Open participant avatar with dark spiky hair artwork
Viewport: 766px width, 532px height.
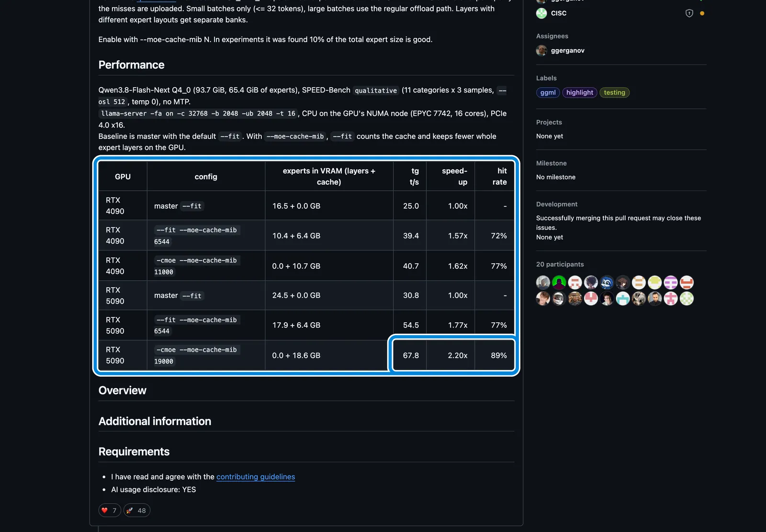point(591,283)
